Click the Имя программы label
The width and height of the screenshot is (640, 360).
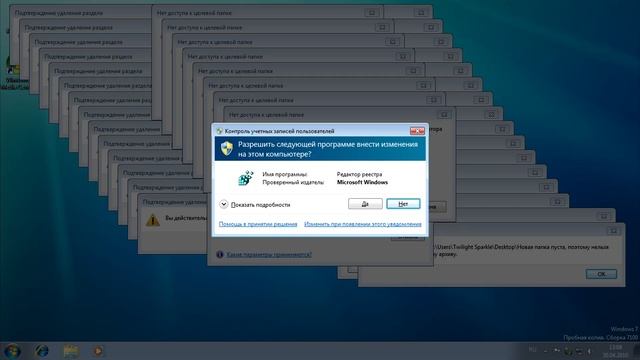284,174
